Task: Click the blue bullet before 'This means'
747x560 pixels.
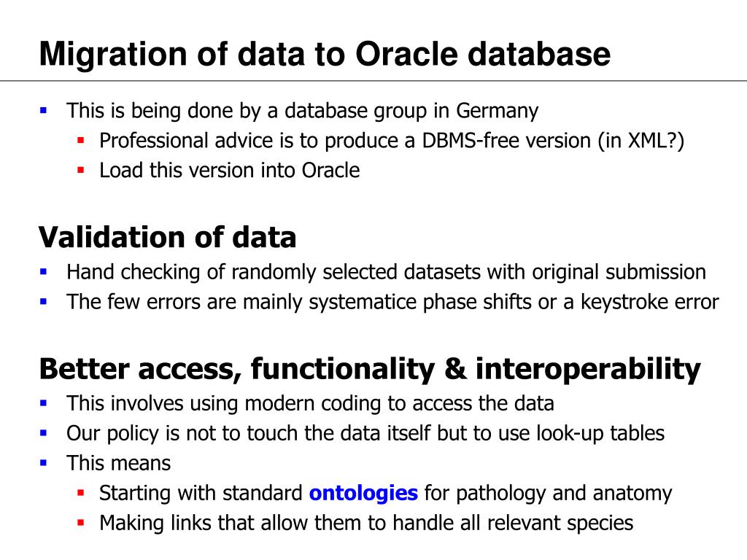Action: (x=44, y=463)
